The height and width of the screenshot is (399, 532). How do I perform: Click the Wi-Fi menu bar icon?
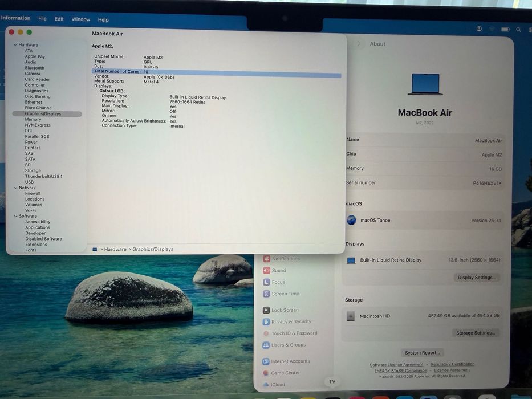click(x=492, y=29)
